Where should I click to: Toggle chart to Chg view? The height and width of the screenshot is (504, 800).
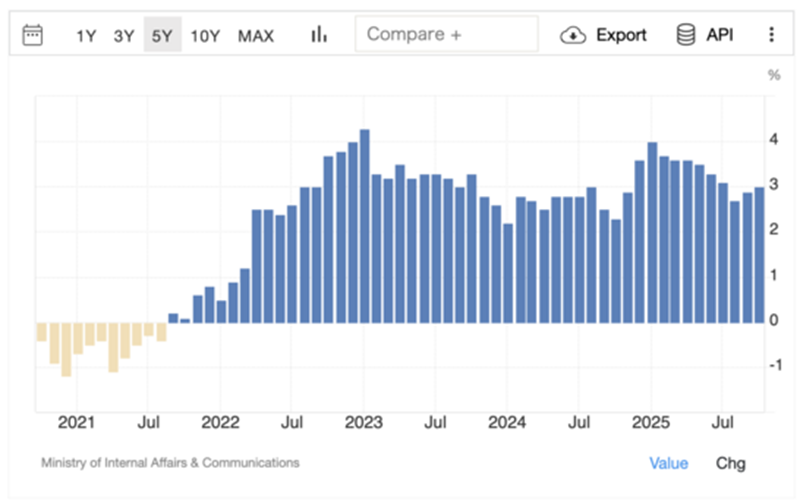coord(730,463)
